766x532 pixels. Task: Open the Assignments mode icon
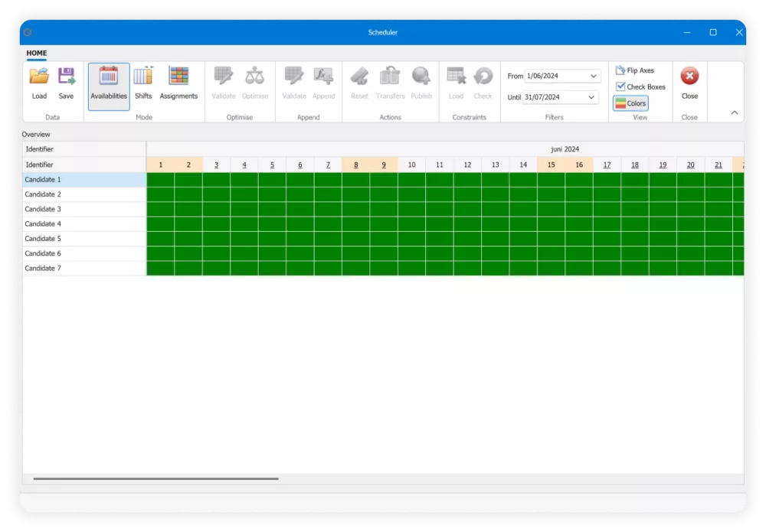178,76
